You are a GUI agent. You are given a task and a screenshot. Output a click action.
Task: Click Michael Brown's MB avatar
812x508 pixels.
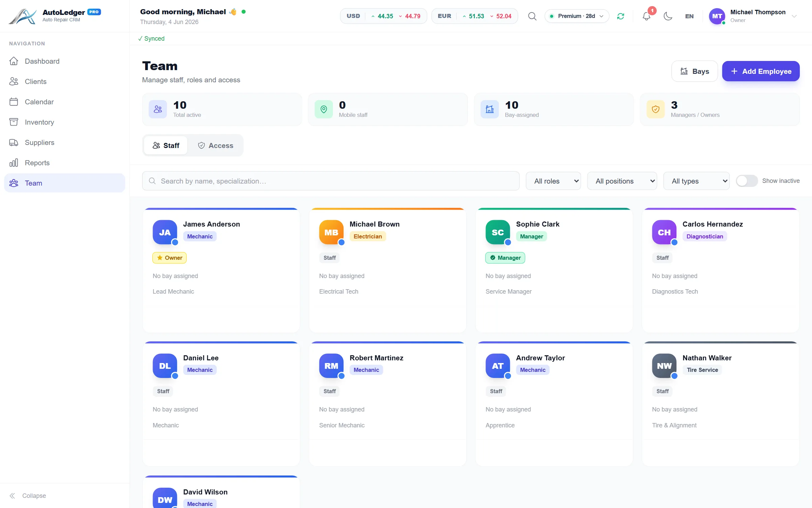click(331, 232)
